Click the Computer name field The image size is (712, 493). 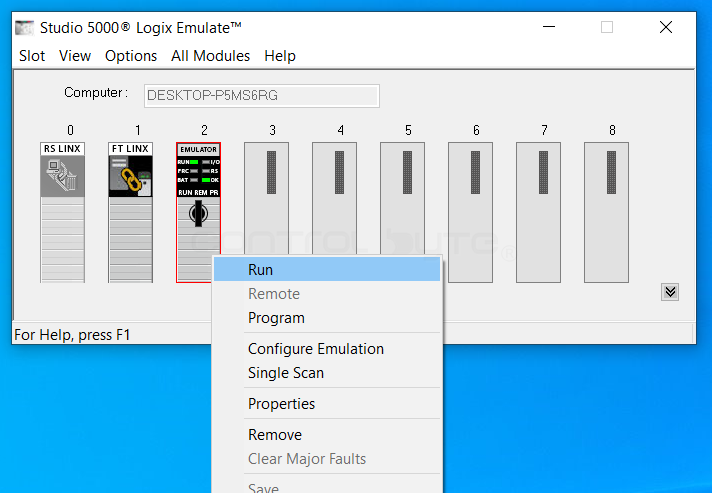pos(262,96)
